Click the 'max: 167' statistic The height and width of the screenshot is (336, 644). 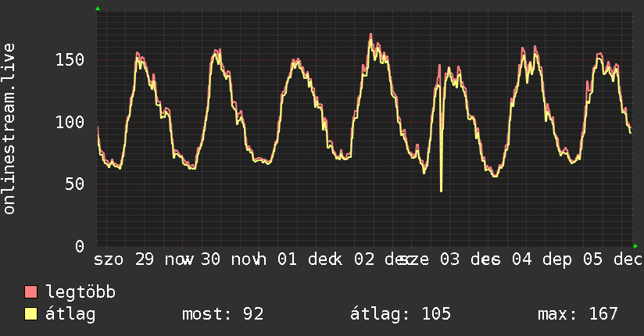(x=578, y=314)
